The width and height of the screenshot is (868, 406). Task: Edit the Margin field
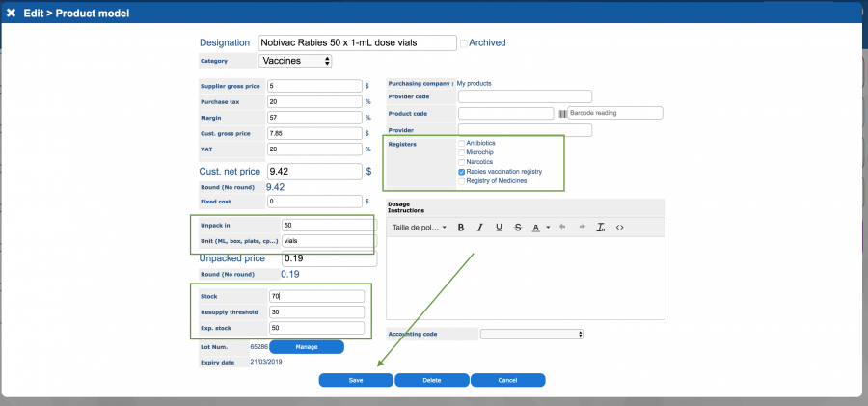pos(314,118)
